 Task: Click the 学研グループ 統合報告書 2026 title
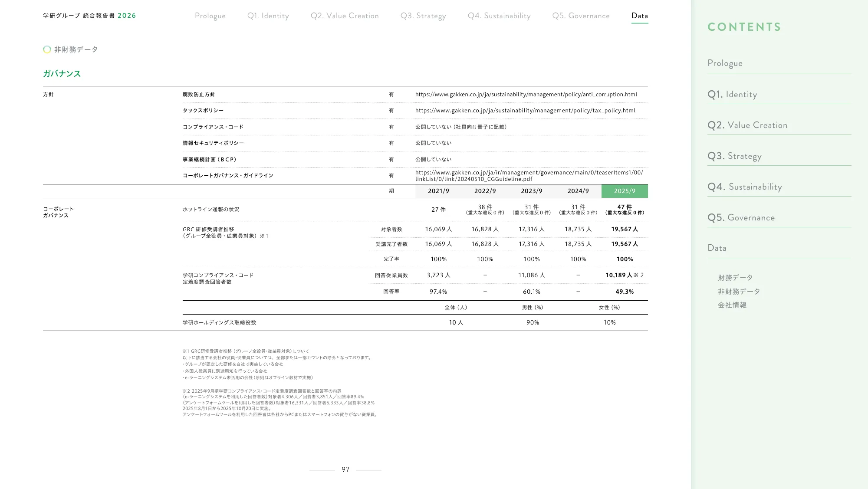click(89, 16)
